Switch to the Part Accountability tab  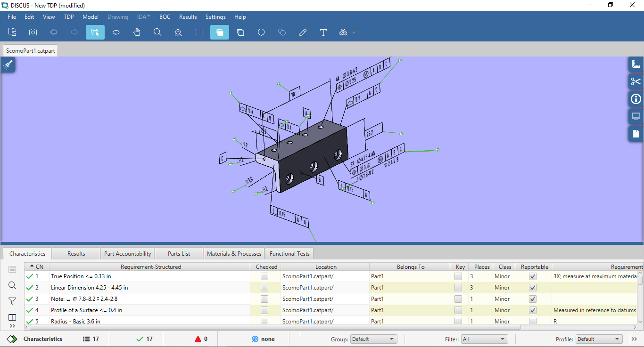pyautogui.click(x=127, y=253)
